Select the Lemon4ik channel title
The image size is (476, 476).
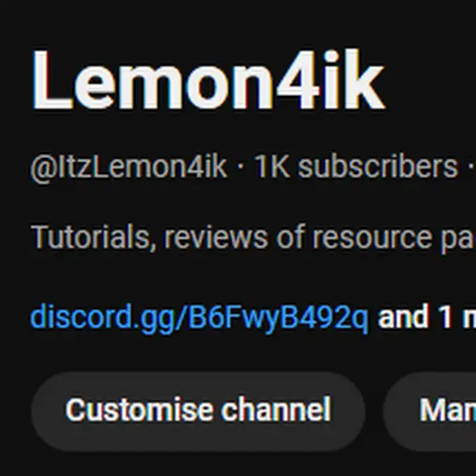[208, 80]
